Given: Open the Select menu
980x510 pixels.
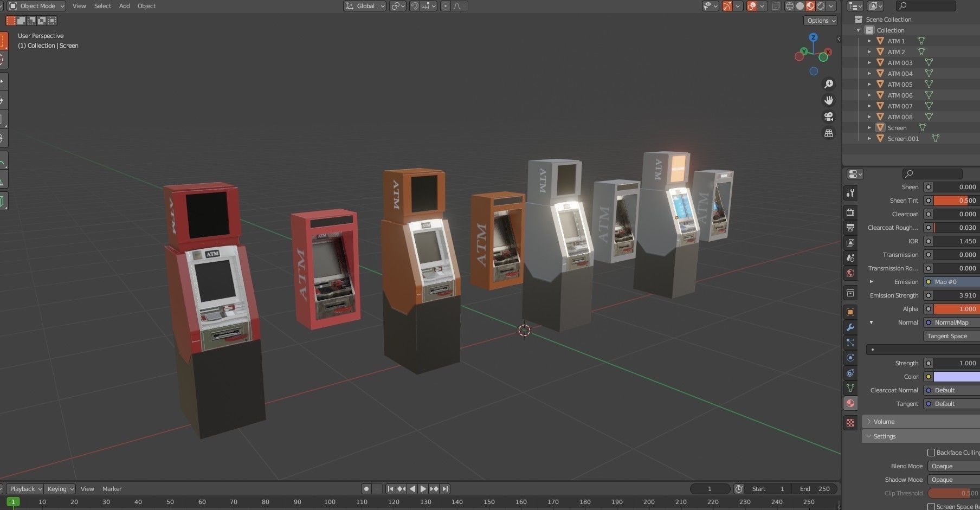Looking at the screenshot, I should 102,6.
